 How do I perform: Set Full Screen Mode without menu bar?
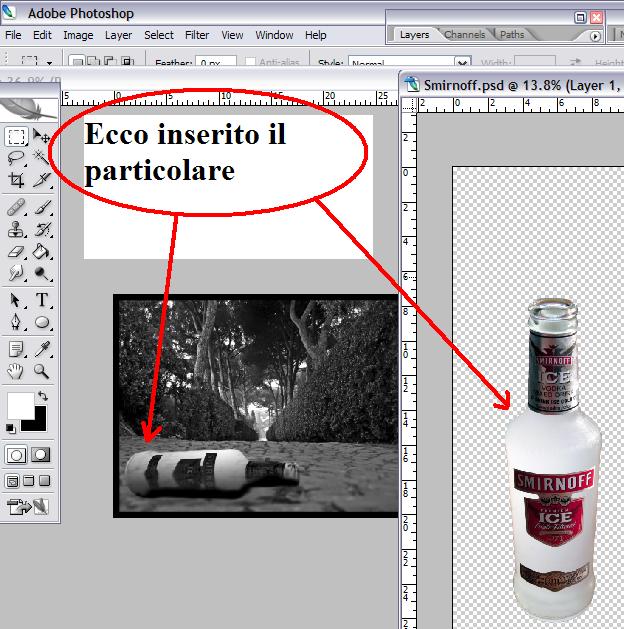click(x=45, y=481)
